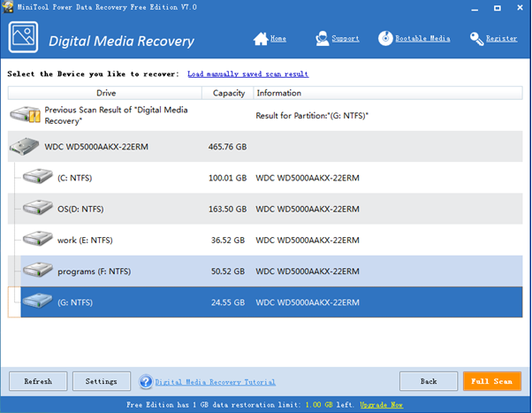Image resolution: width=532 pixels, height=413 pixels.
Task: Click the 163.50 GB capacity value
Action: [227, 210]
